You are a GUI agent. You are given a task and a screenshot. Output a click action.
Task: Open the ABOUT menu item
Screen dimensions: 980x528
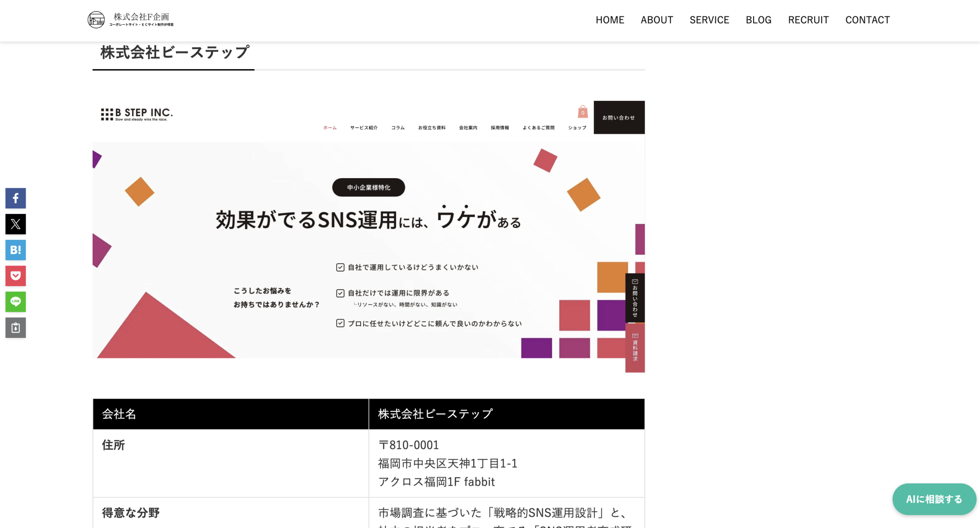(x=657, y=20)
